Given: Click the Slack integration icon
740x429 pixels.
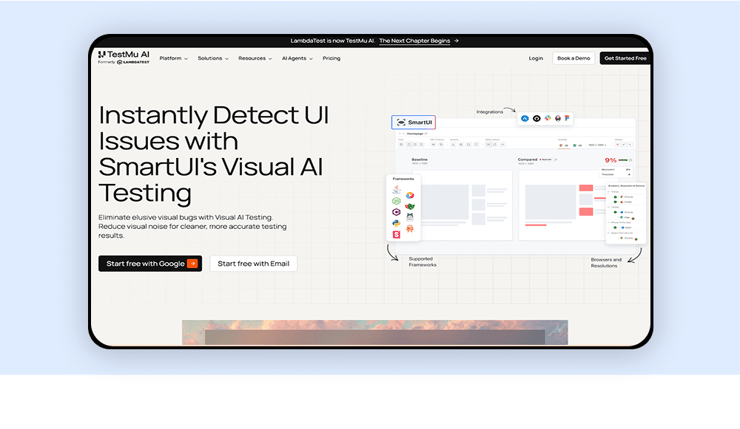Looking at the screenshot, I should [x=547, y=118].
